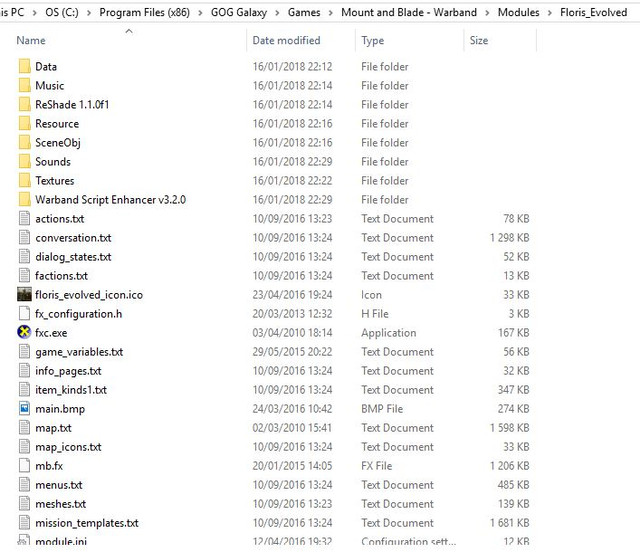Select the Textures folder icon

point(24,180)
